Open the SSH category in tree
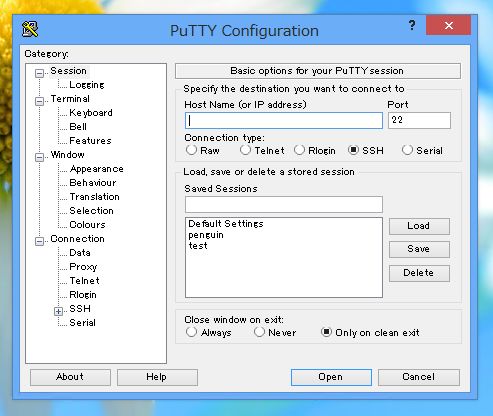The height and width of the screenshot is (416, 493). [x=80, y=309]
